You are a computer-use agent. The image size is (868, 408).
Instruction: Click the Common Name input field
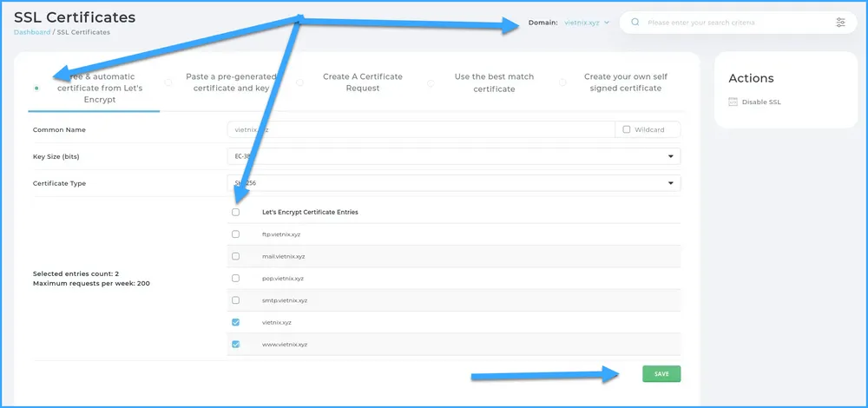(x=421, y=129)
